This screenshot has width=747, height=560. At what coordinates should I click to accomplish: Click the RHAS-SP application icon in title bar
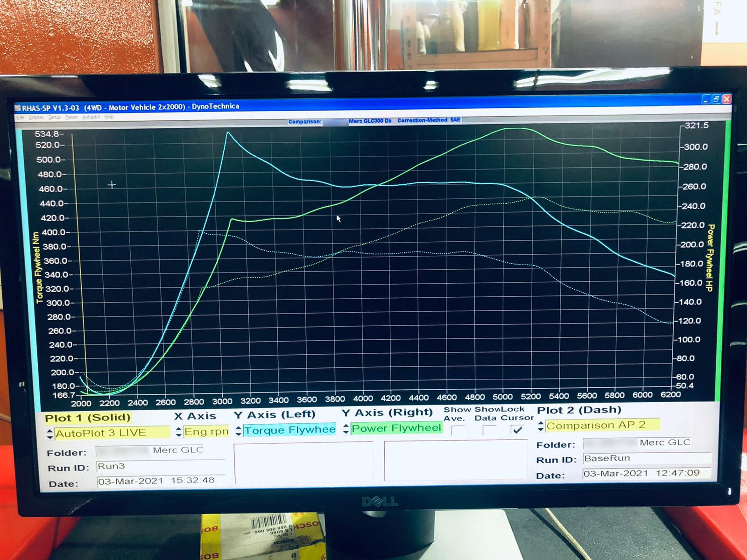18,108
